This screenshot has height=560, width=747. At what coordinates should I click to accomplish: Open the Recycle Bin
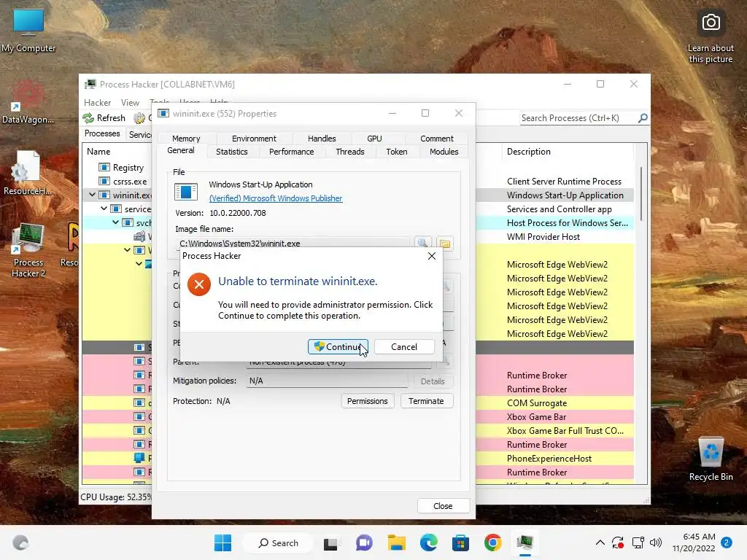711,459
